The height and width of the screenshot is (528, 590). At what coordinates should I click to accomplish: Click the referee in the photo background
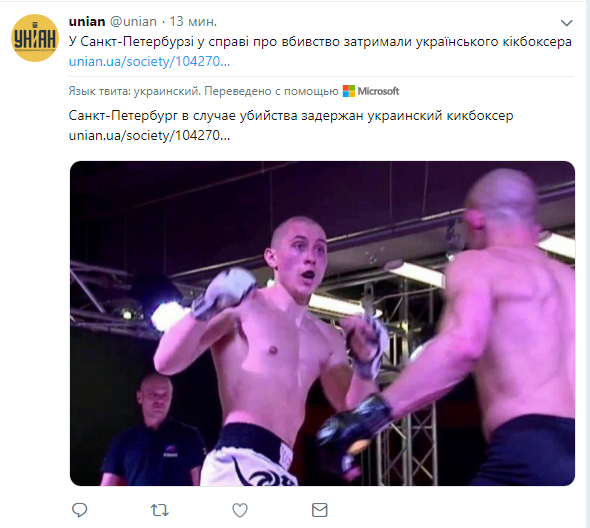point(154,430)
